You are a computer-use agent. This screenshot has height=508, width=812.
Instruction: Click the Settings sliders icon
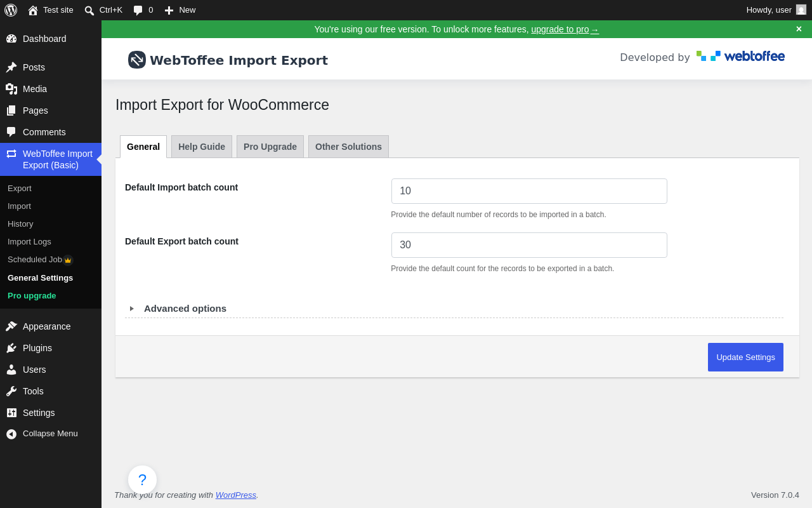tap(11, 413)
